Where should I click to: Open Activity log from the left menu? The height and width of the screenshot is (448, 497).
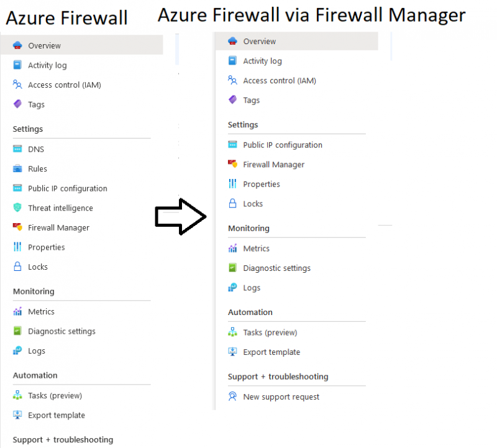point(46,65)
